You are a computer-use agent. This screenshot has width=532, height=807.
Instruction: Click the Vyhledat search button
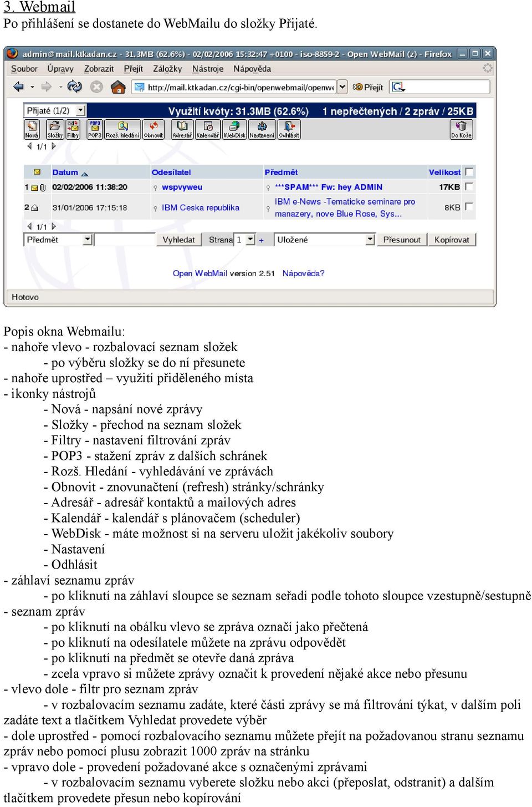pos(178,240)
